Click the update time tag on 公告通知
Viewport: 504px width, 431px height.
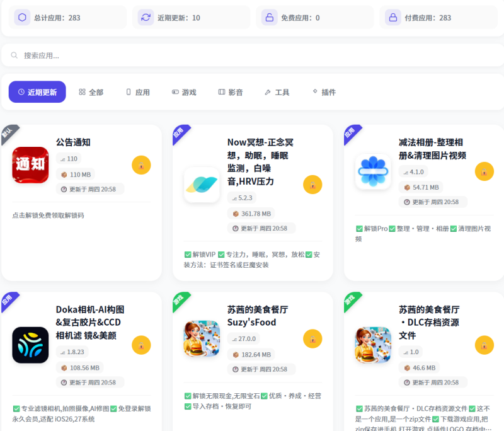(x=90, y=189)
